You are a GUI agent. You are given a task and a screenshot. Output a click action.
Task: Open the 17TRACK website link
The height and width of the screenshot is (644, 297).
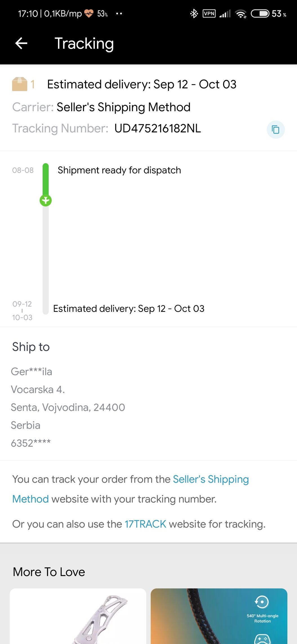[145, 524]
